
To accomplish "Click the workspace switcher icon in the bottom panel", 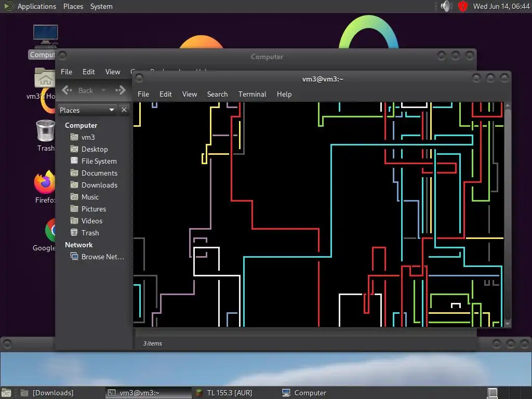I will point(493,393).
